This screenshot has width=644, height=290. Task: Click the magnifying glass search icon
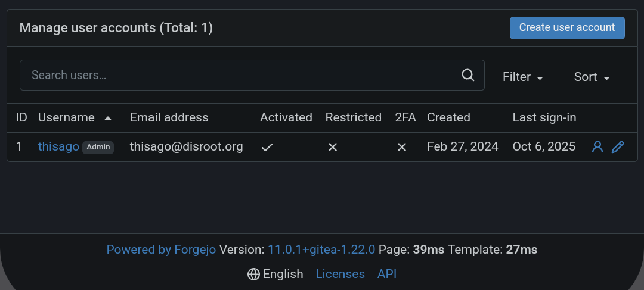pyautogui.click(x=468, y=75)
